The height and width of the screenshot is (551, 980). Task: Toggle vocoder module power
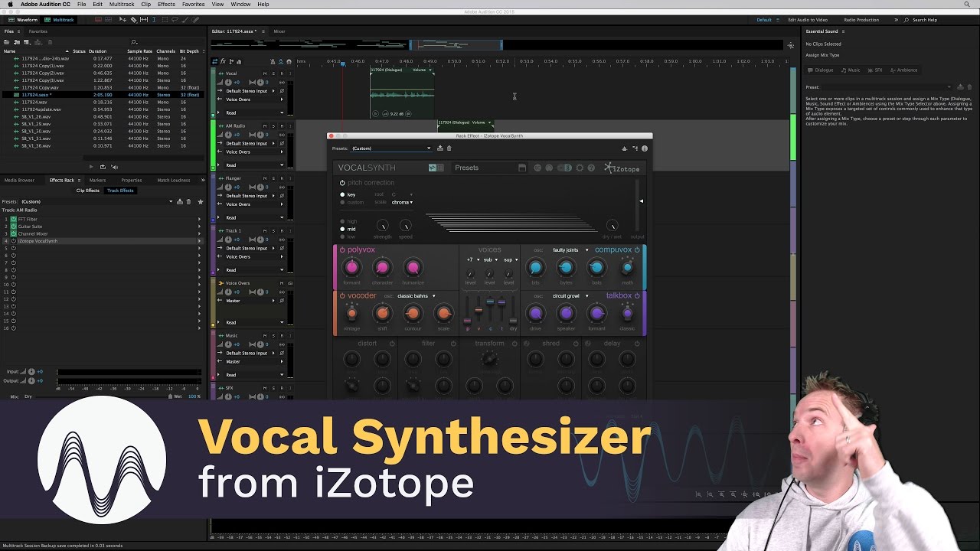[342, 295]
